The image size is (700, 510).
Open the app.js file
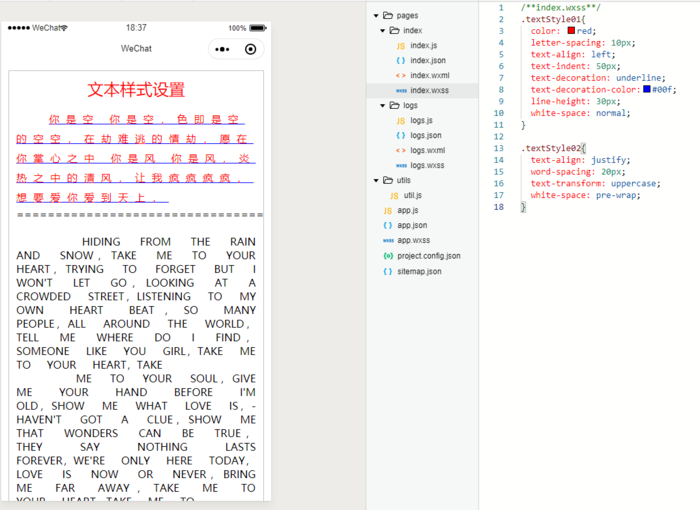[408, 210]
